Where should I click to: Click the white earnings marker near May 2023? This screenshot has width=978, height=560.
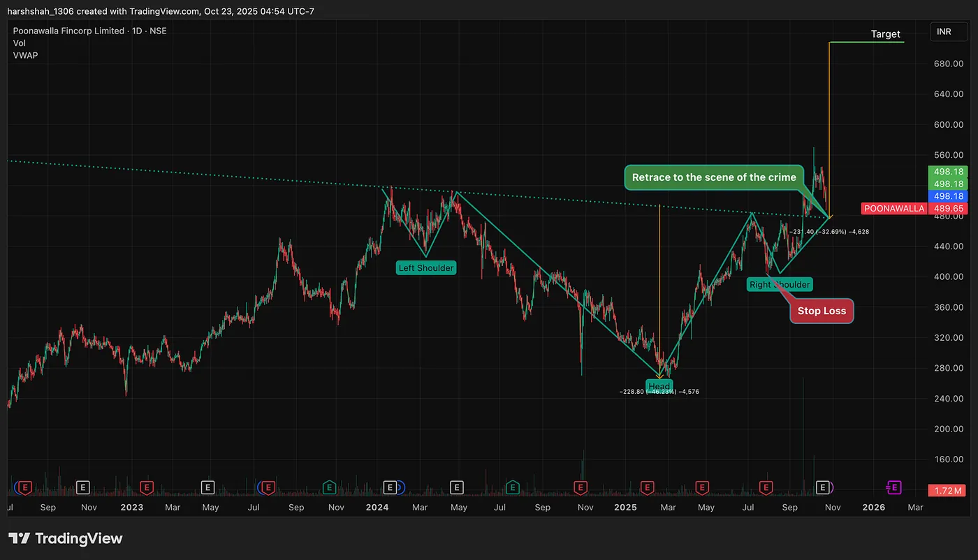point(207,487)
